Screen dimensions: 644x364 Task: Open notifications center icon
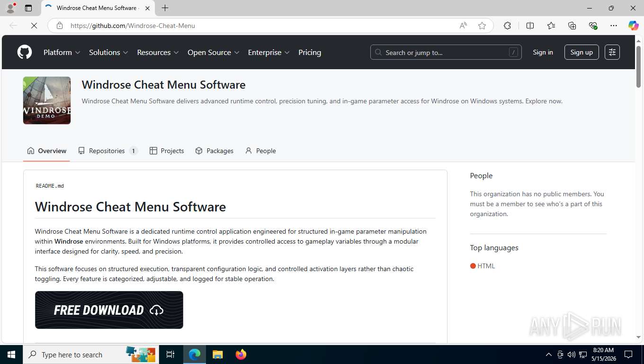pos(628,355)
